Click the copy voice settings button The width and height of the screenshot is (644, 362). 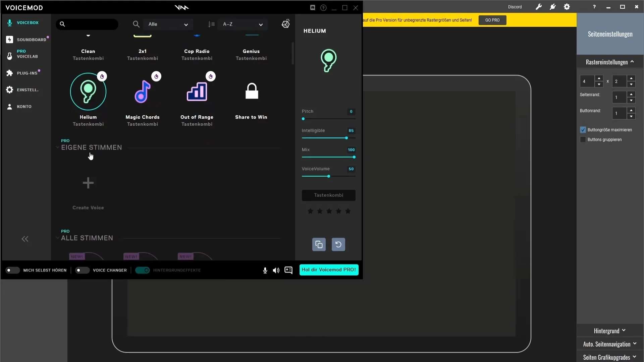coord(319,244)
